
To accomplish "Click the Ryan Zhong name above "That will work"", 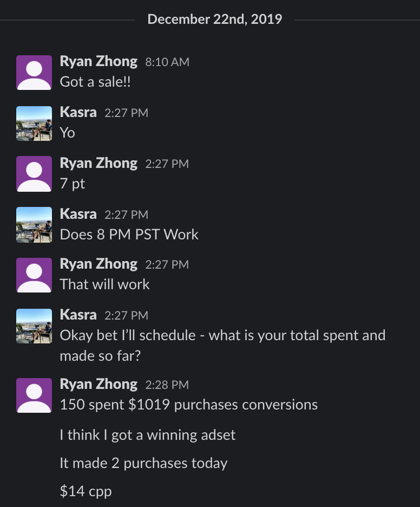I will pos(99,264).
